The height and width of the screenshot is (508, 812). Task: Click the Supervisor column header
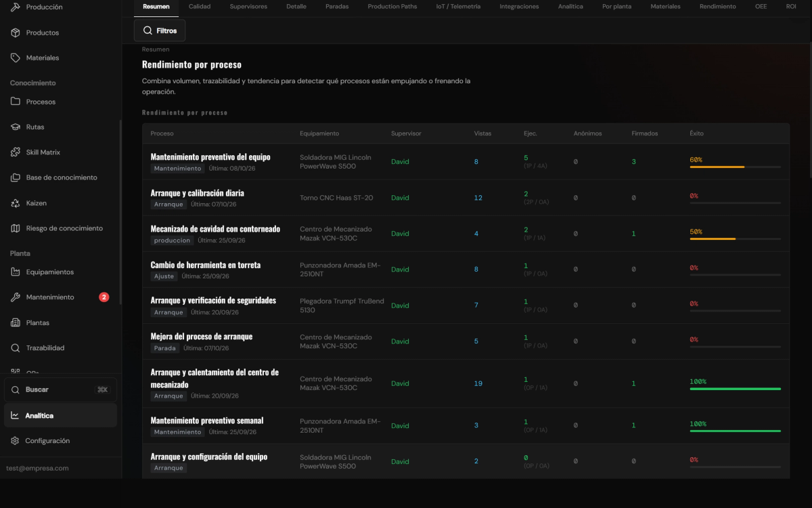[x=406, y=133]
